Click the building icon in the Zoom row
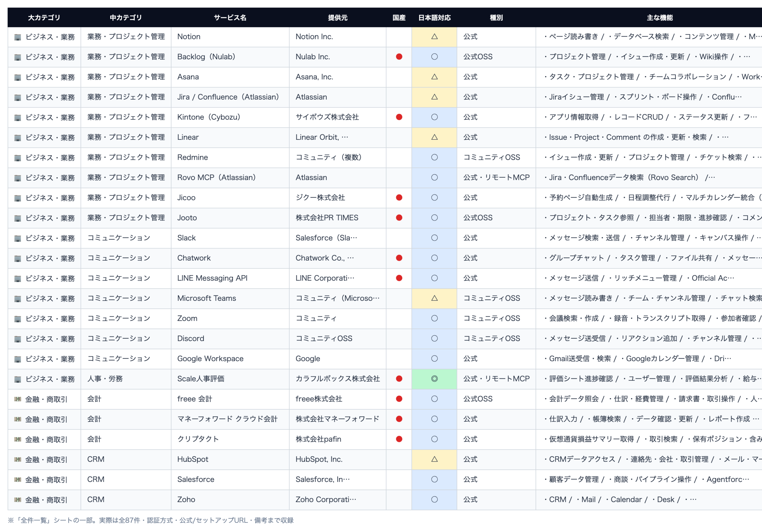This screenshot has height=532, width=762. coord(18,319)
